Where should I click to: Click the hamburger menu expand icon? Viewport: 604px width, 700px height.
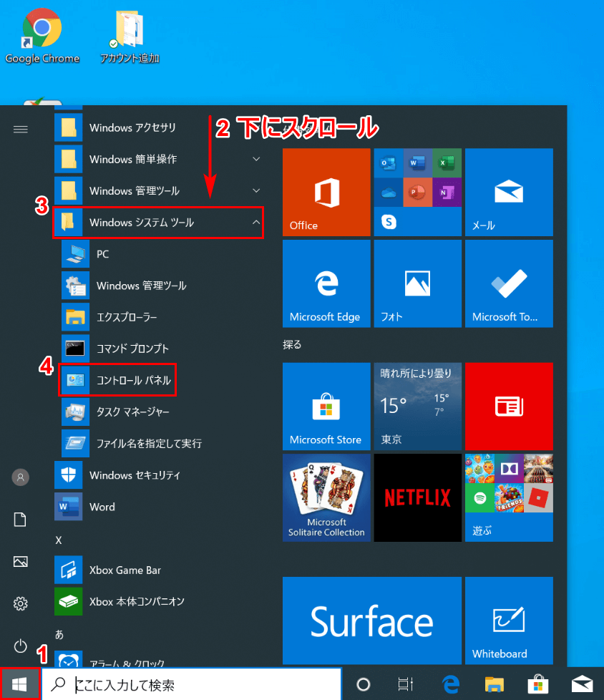pos(21,130)
